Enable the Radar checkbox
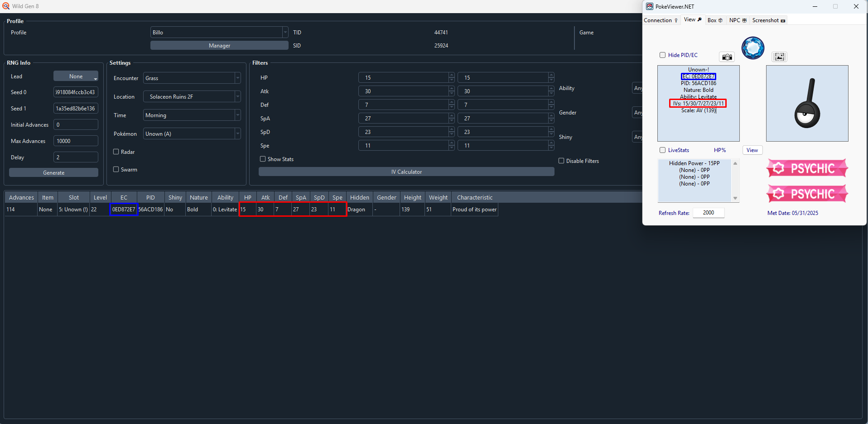This screenshot has height=424, width=868. 116,152
